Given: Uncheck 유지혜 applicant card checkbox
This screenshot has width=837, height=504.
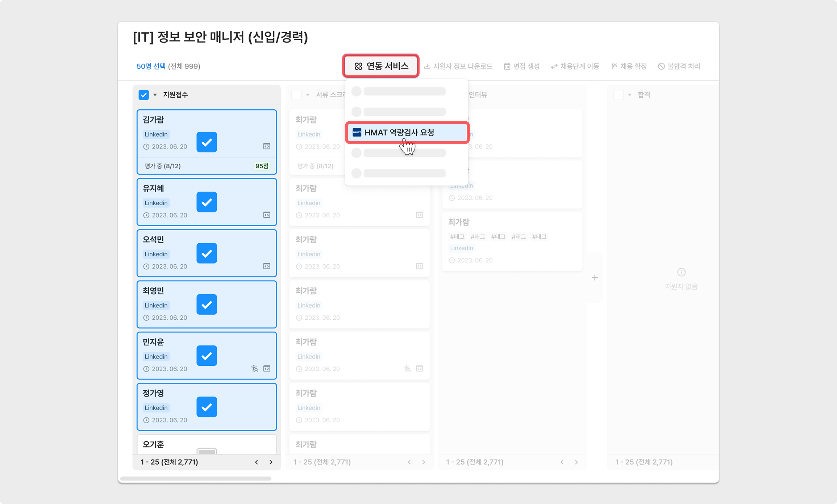Looking at the screenshot, I should click(x=207, y=202).
